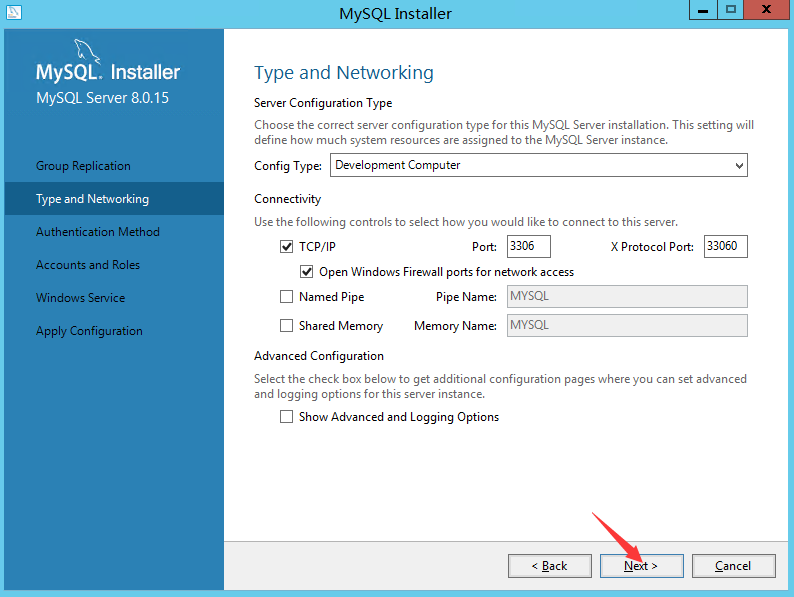This screenshot has height=597, width=794.
Task: Click the Advanced Configuration section label
Action: 319,356
